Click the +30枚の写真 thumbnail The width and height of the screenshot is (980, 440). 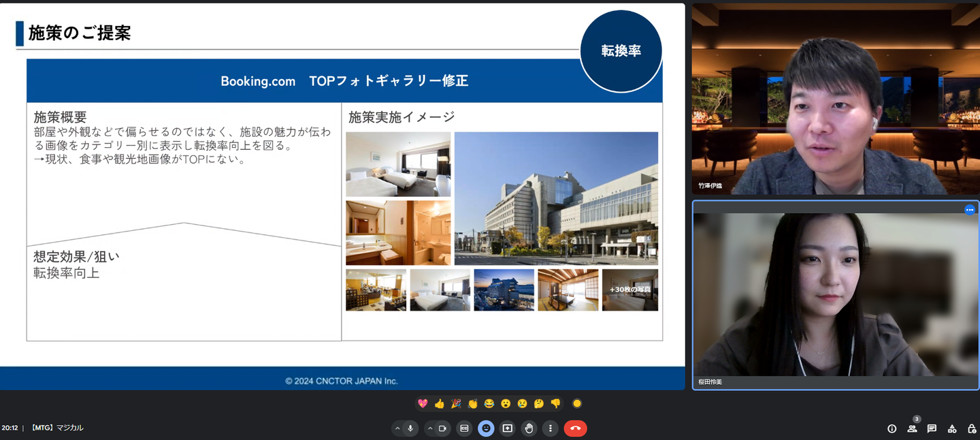click(630, 289)
